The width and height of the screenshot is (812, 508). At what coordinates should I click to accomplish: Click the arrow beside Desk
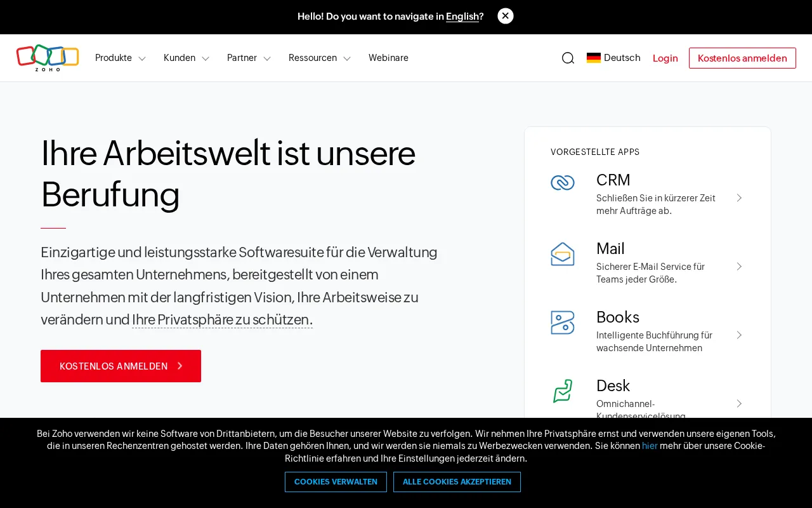tap(739, 404)
